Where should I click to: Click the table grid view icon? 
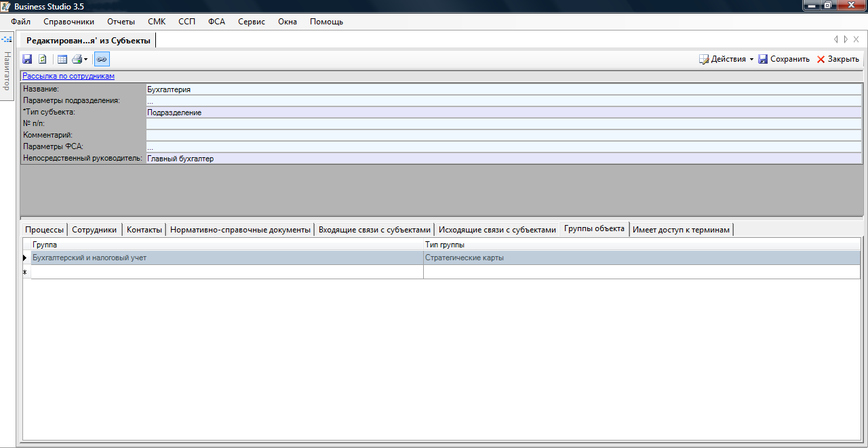(x=62, y=59)
